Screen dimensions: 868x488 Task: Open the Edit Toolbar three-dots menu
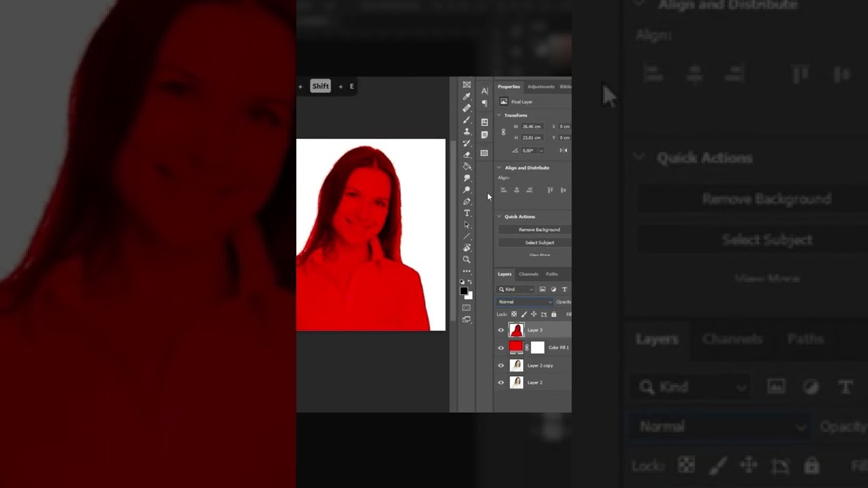tap(467, 270)
